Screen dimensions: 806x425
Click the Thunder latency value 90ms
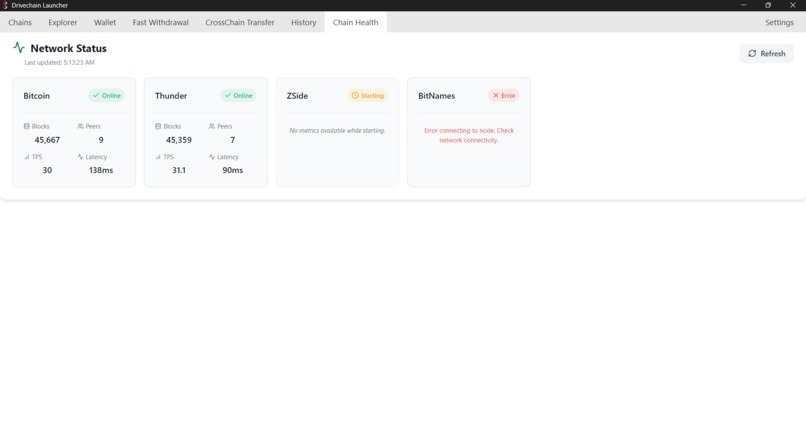pyautogui.click(x=232, y=170)
